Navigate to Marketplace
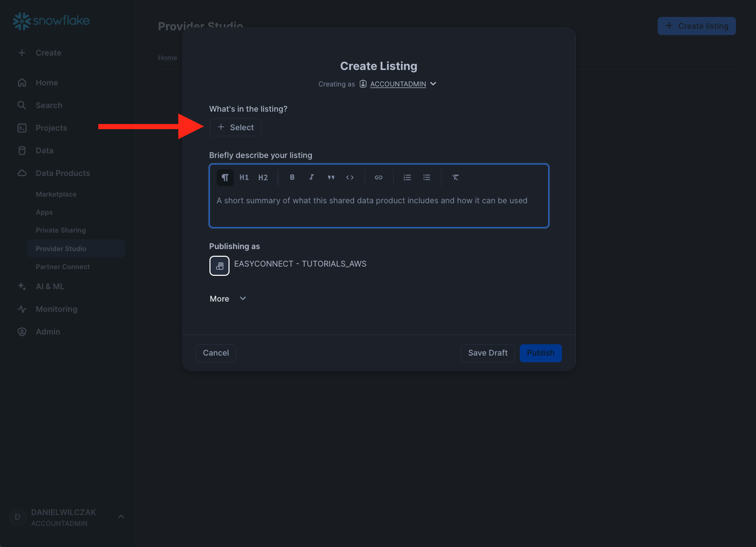Screen dimensions: 756x547 pos(56,195)
